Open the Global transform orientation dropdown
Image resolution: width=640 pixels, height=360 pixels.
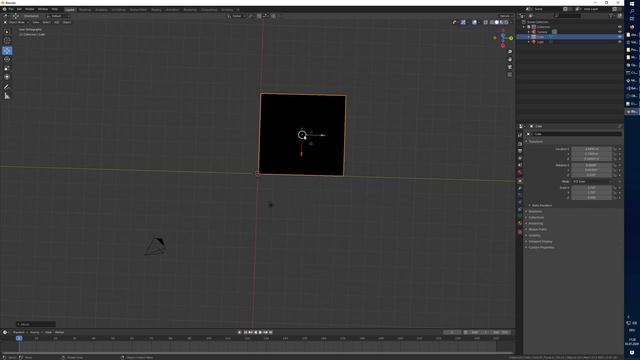click(237, 16)
